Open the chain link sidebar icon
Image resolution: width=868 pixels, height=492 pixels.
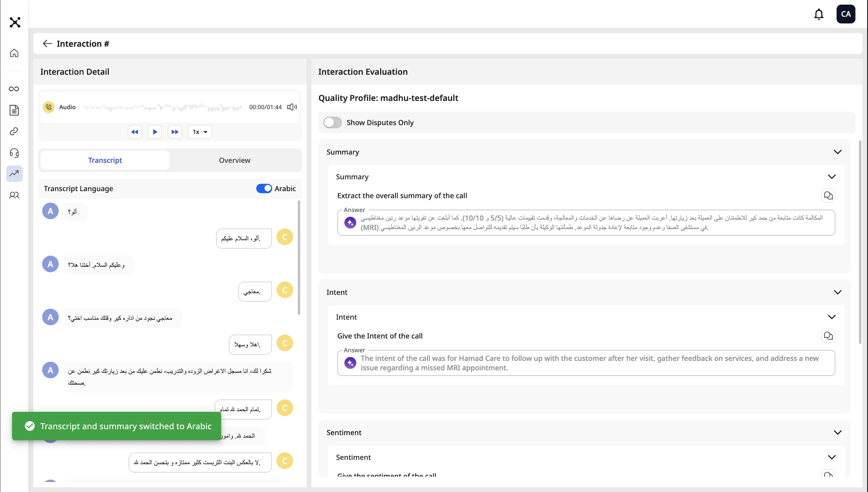pos(14,132)
